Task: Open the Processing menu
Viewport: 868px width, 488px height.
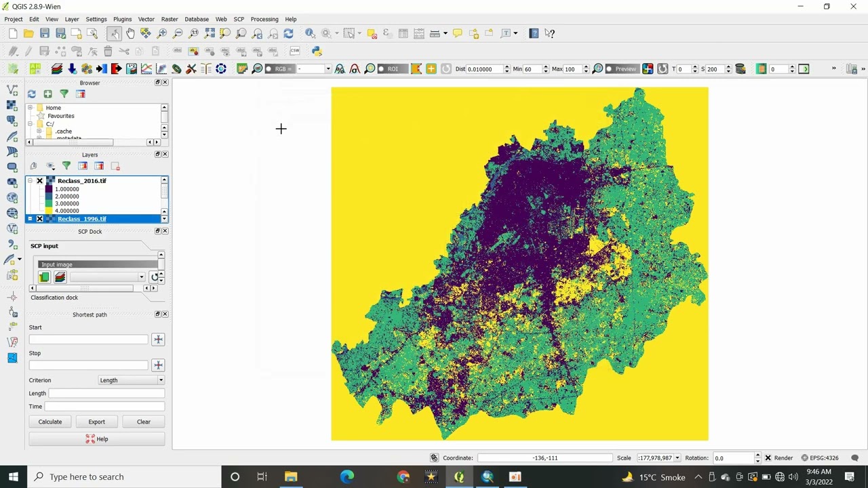Action: [264, 19]
